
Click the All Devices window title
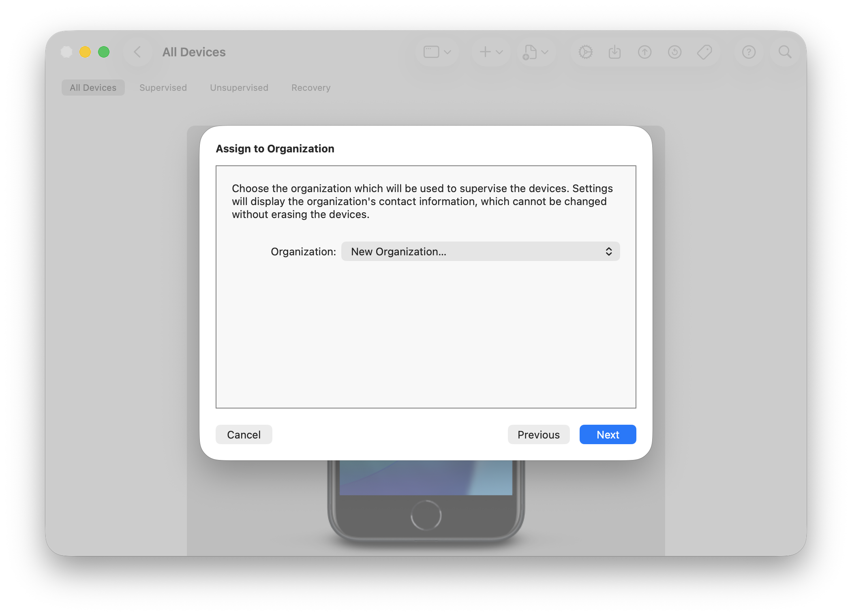194,52
